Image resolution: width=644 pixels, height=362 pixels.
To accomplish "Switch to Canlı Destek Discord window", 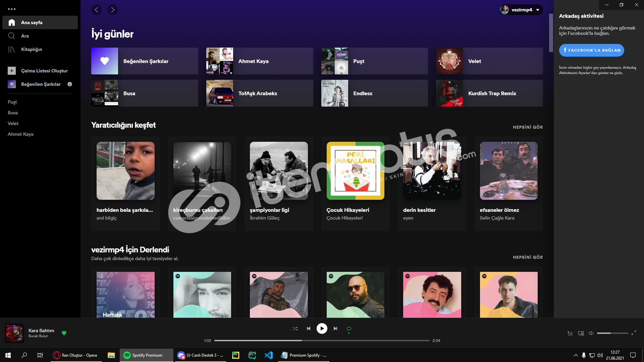I will tap(201, 355).
